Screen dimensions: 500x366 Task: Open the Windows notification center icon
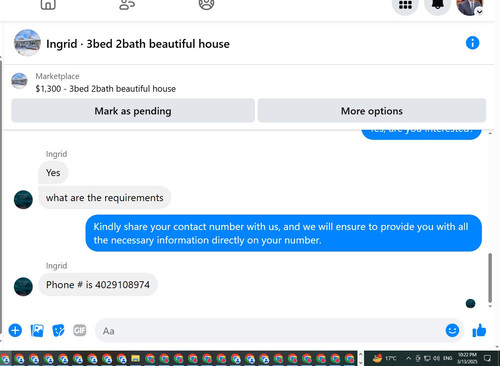(487, 358)
